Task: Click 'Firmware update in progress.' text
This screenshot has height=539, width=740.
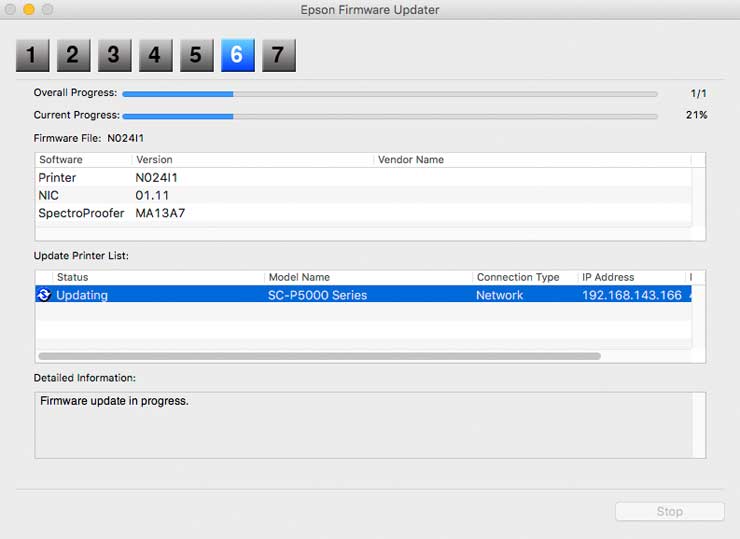Action: (114, 401)
